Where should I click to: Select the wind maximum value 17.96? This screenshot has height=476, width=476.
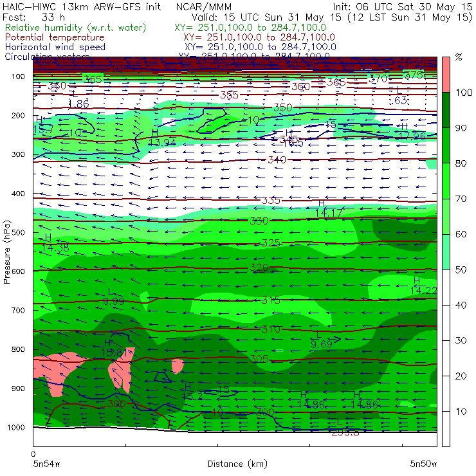pos(412,136)
